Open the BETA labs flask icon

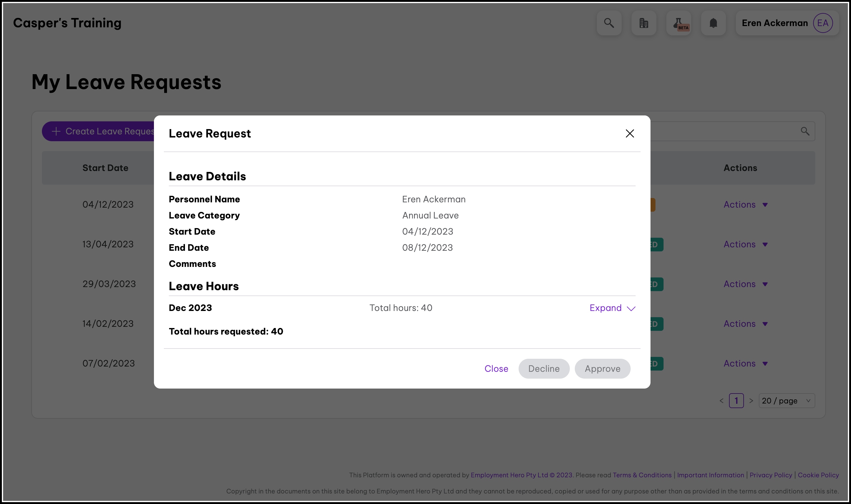[x=678, y=23]
